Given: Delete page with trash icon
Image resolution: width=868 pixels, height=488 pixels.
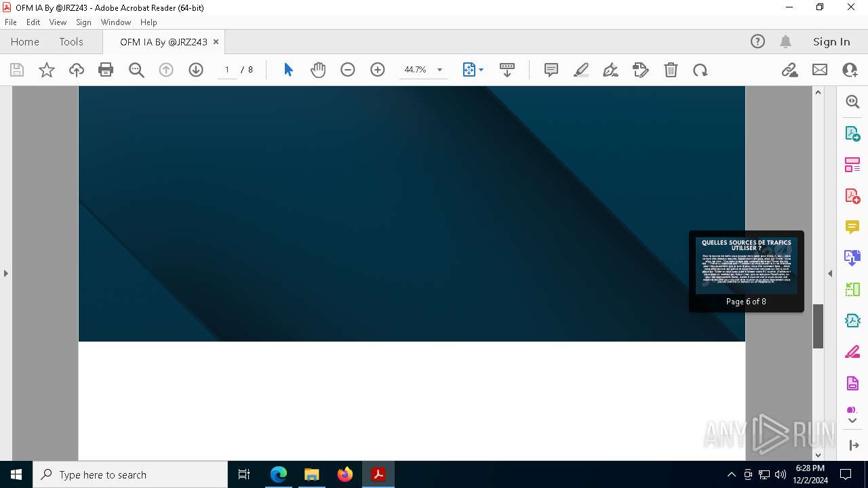Looking at the screenshot, I should point(671,70).
